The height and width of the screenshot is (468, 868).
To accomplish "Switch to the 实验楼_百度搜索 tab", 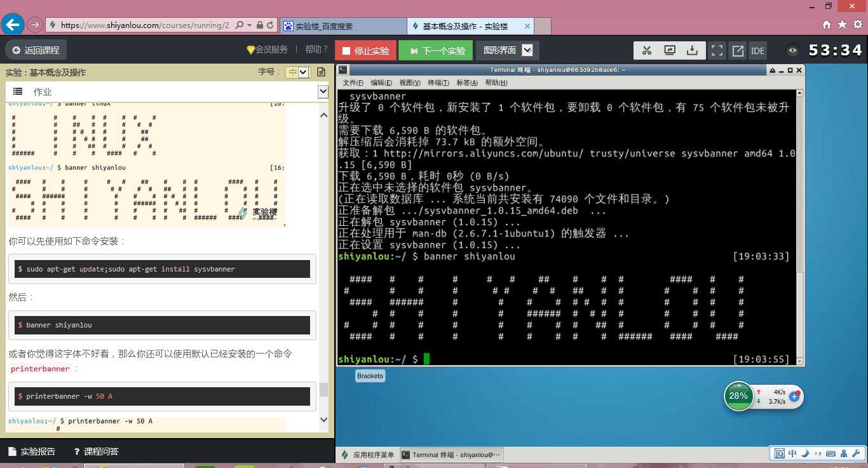I will point(343,26).
